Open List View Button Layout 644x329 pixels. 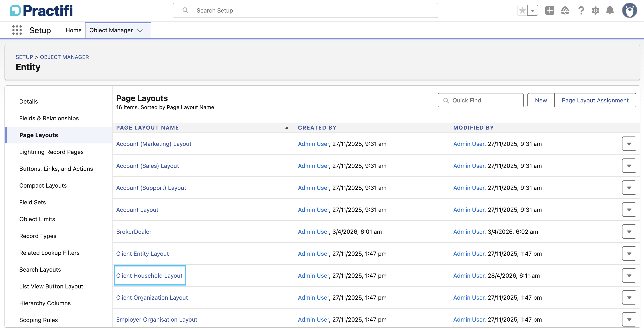click(x=51, y=286)
